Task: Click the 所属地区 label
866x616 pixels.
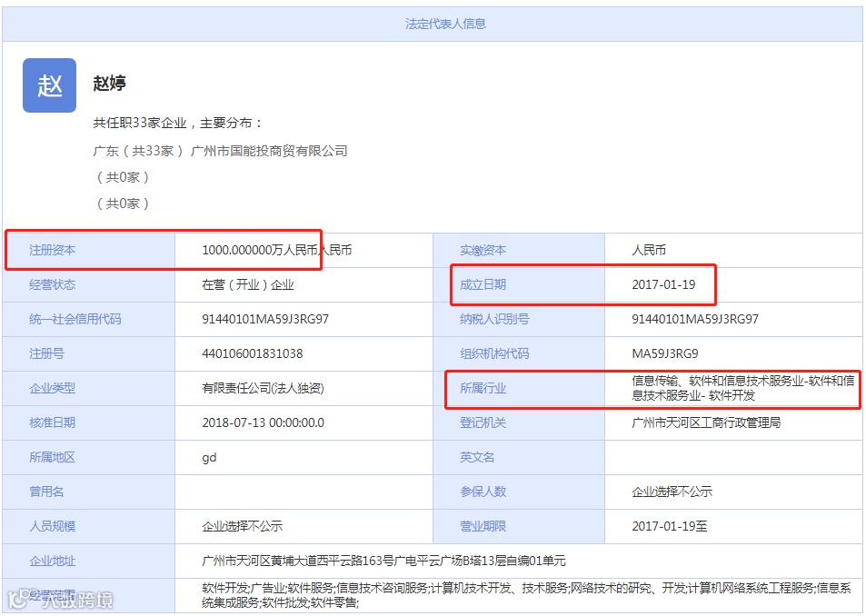Action: point(53,457)
